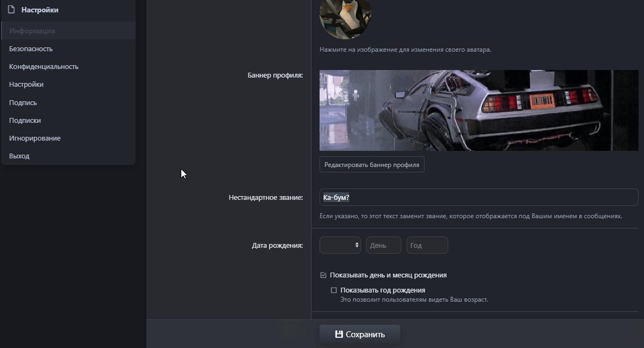
Task: Click the DeLorean profile banner image
Action: 479,110
